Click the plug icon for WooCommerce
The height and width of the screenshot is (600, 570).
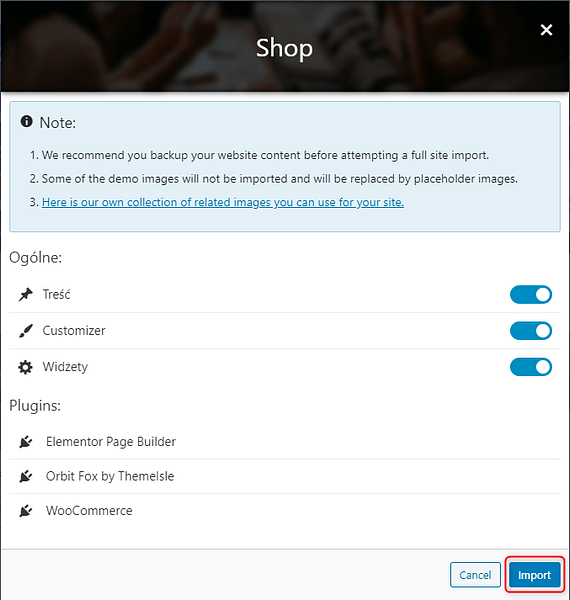pyautogui.click(x=26, y=510)
